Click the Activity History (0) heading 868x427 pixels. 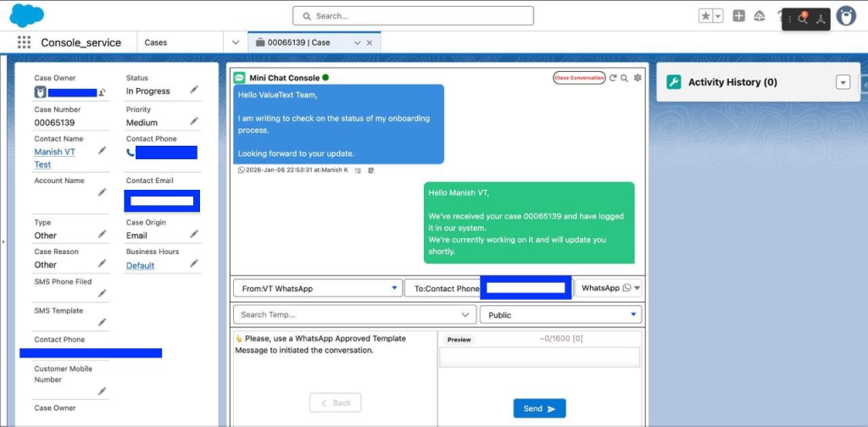point(732,82)
